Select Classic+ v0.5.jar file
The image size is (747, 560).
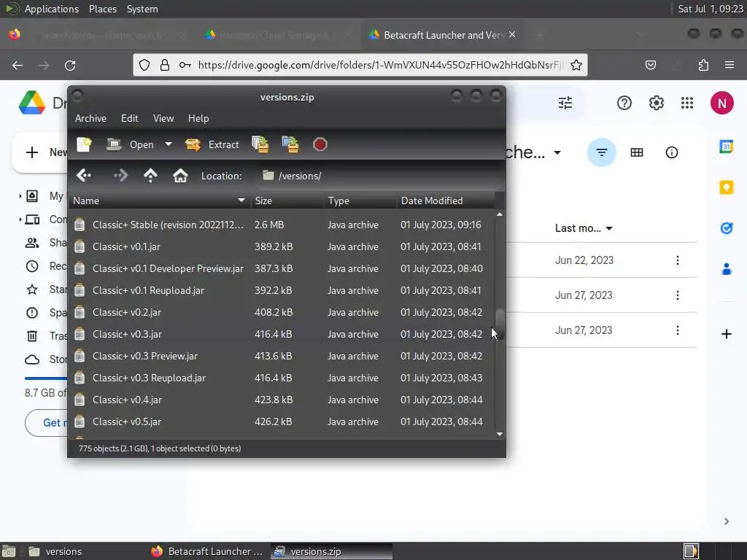pyautogui.click(x=282, y=422)
